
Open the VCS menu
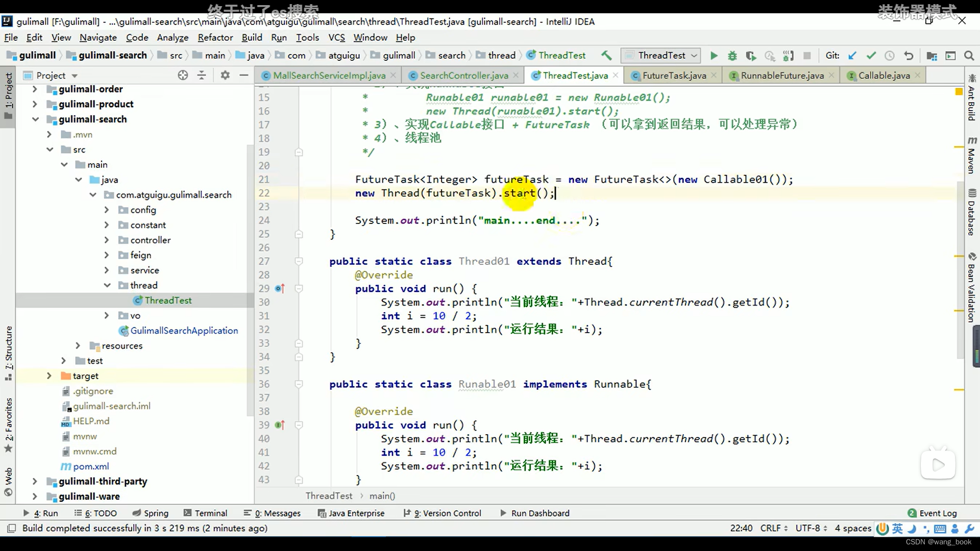tap(336, 37)
